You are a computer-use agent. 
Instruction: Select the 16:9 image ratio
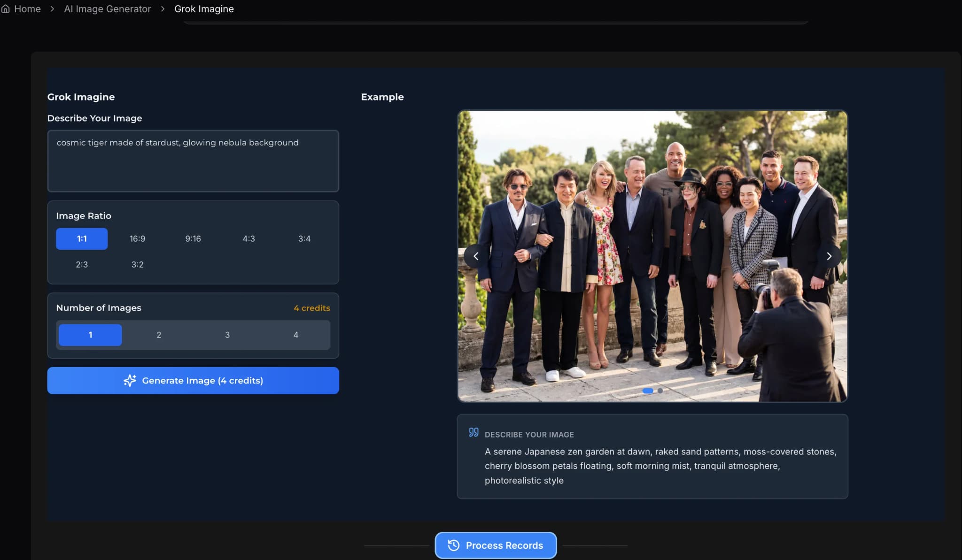[x=137, y=239]
